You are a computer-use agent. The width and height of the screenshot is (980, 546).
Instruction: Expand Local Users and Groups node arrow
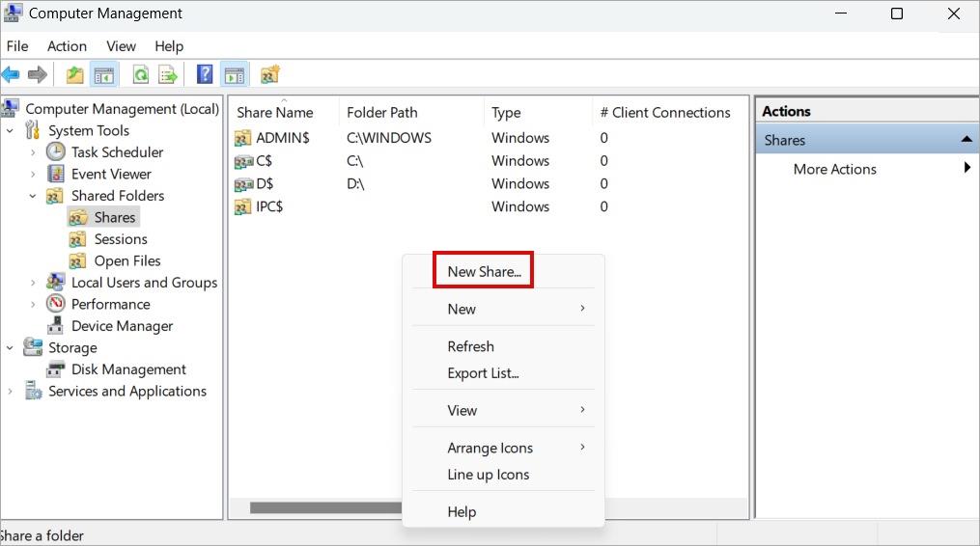pyautogui.click(x=33, y=283)
